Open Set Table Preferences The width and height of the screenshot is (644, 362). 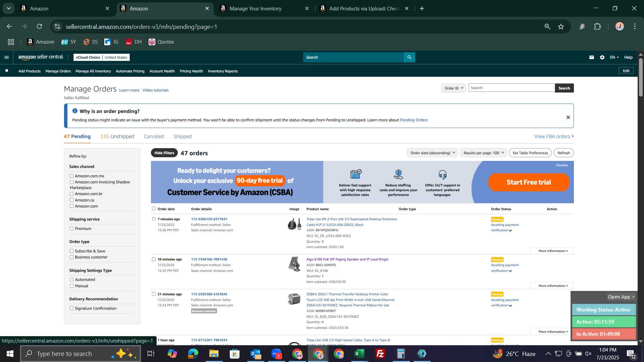[x=530, y=153]
